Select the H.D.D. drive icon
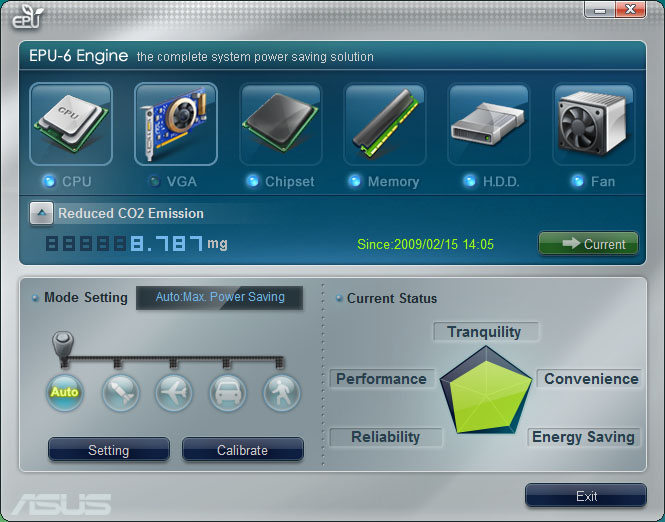This screenshot has width=665, height=522. point(489,124)
